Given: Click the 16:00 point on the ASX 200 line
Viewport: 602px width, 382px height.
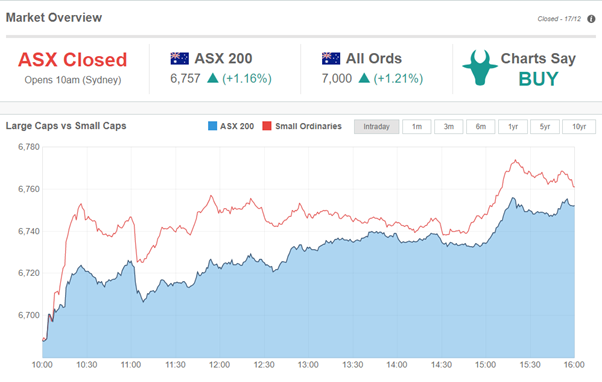Looking at the screenshot, I should coord(574,206).
